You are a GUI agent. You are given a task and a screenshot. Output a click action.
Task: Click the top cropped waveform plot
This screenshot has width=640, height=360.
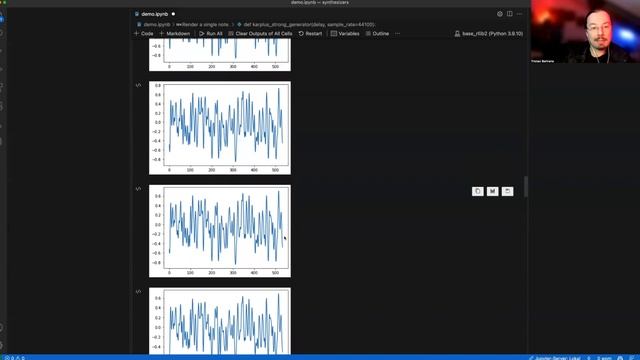pos(220,55)
